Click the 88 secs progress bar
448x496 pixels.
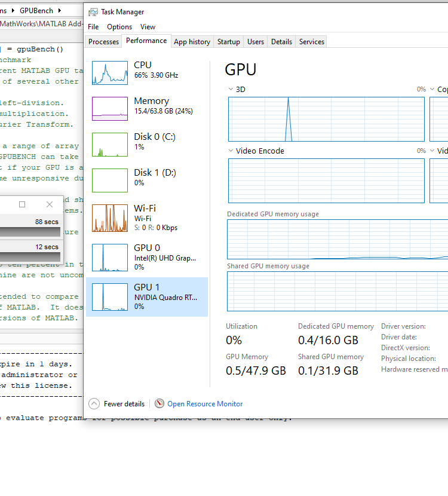[x=30, y=232]
